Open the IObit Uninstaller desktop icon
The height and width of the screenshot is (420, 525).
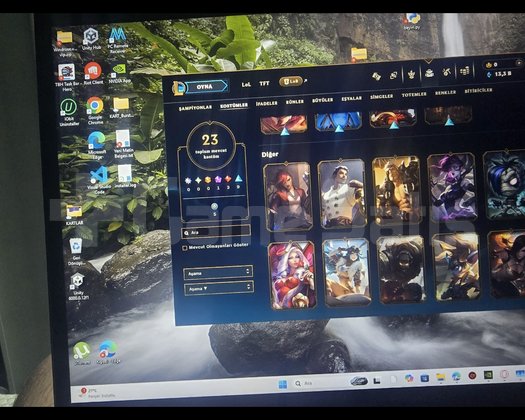click(69, 112)
